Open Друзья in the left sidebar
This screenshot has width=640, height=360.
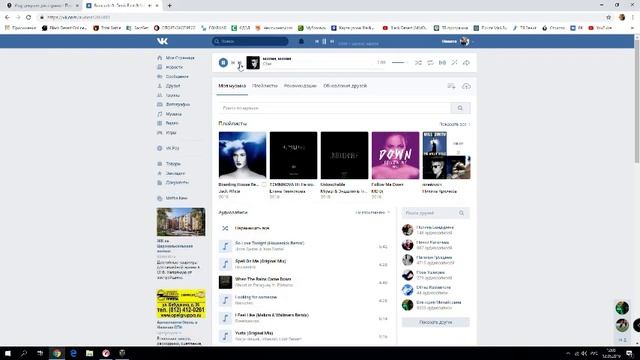[169, 86]
